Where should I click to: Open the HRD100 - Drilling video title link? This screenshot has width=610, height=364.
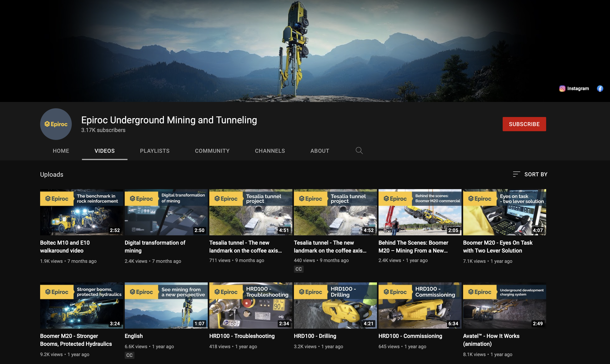click(x=315, y=336)
